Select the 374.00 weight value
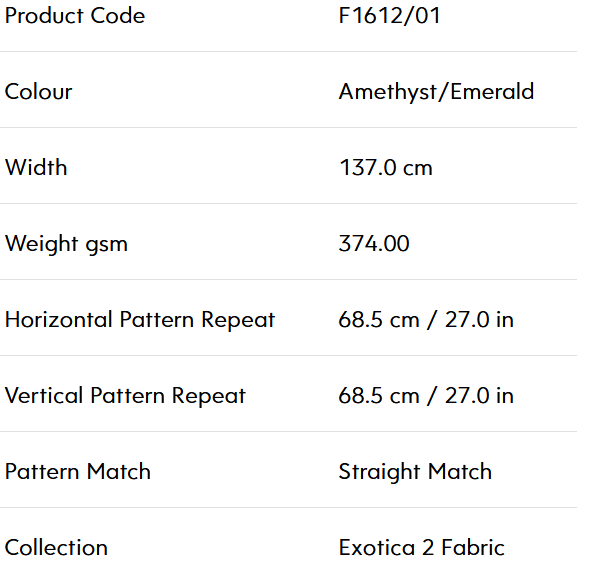Screen dimensions: 590x573 [x=374, y=244]
